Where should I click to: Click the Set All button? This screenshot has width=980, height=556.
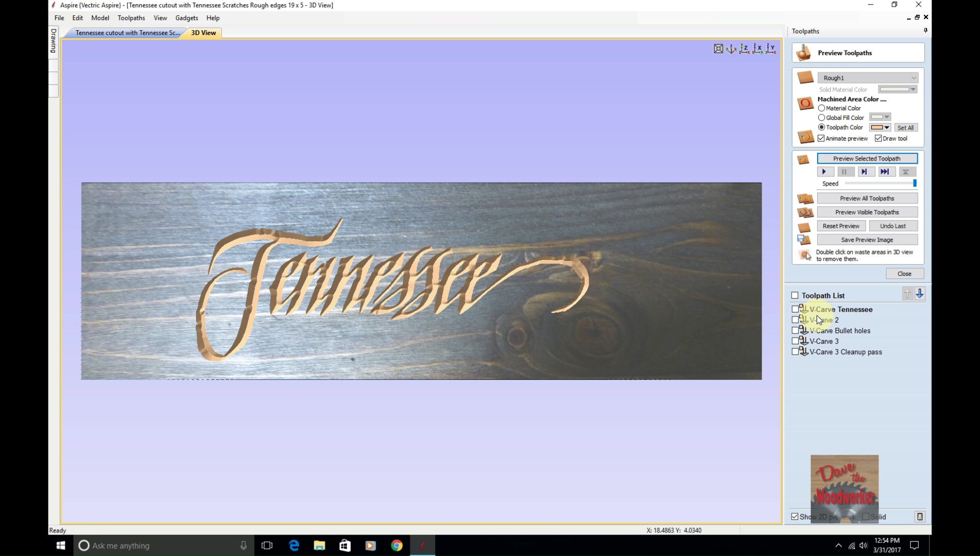pyautogui.click(x=906, y=128)
